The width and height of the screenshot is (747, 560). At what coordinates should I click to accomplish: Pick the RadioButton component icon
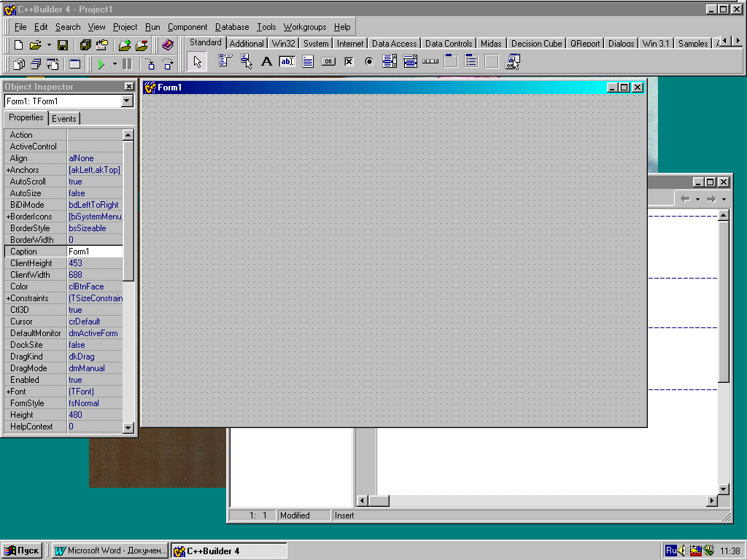tap(369, 61)
